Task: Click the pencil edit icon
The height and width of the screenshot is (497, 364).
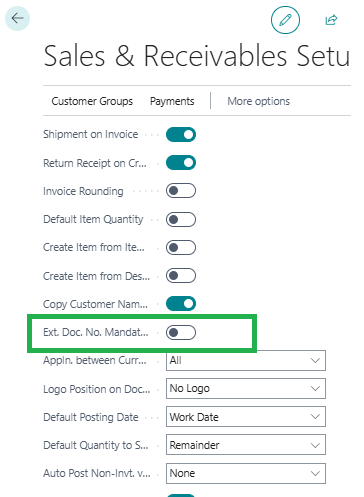Action: coord(285,20)
